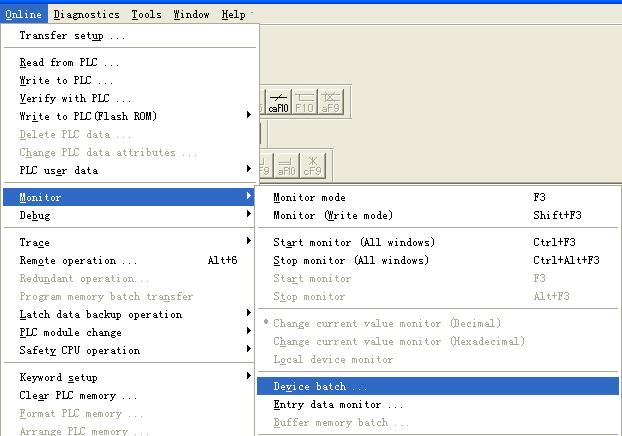The height and width of the screenshot is (436, 622).
Task: Click the aF10 ladder symbol toolbar icon
Action: [287, 165]
